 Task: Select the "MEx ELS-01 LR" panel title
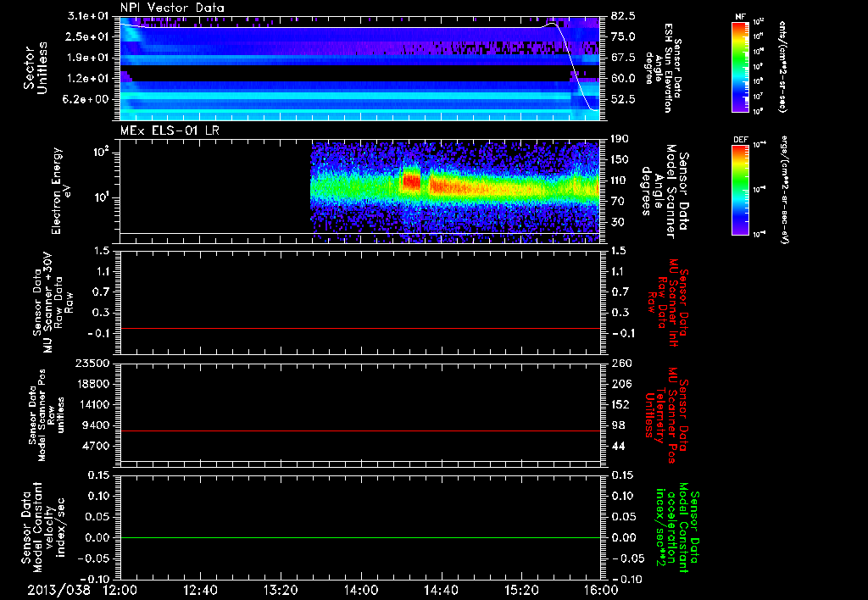(x=170, y=131)
